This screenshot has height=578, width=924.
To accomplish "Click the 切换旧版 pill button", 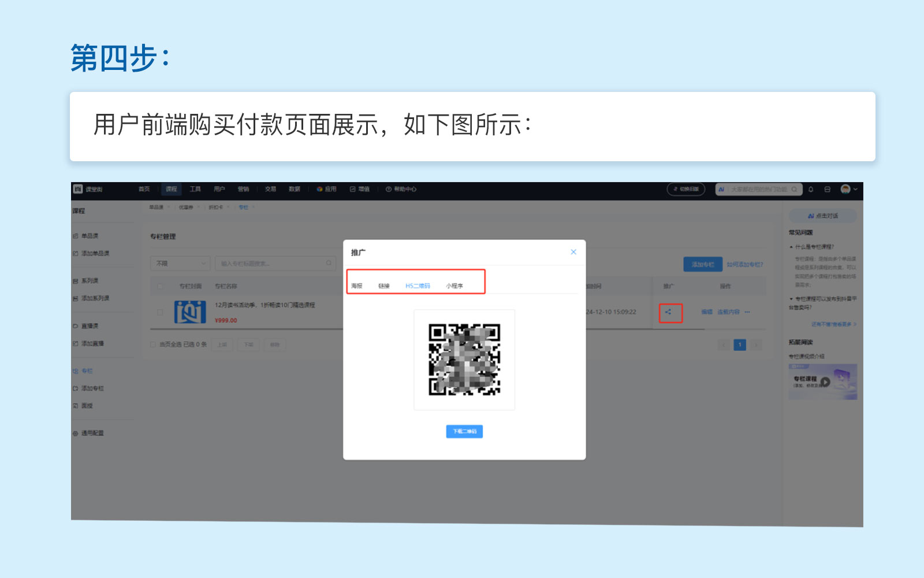I will [686, 189].
